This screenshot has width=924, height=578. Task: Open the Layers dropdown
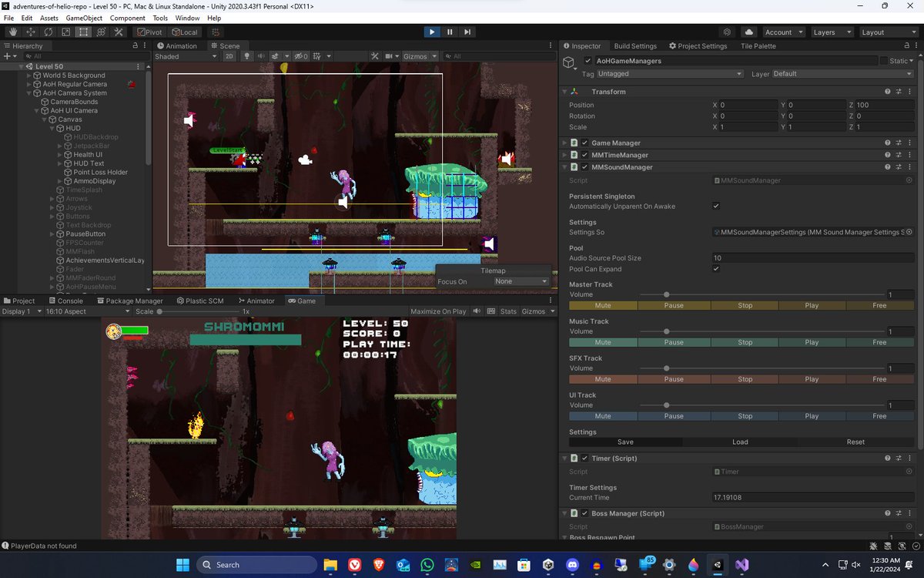click(x=832, y=32)
